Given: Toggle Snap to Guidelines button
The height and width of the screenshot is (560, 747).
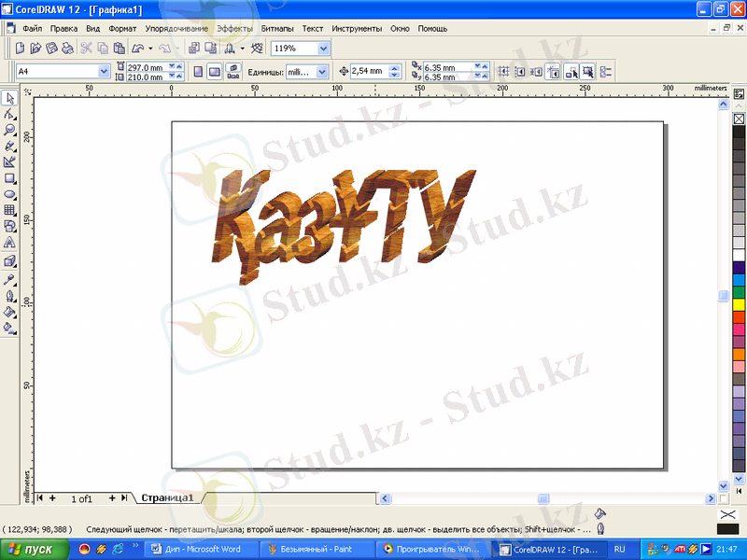Looking at the screenshot, I should tap(520, 72).
